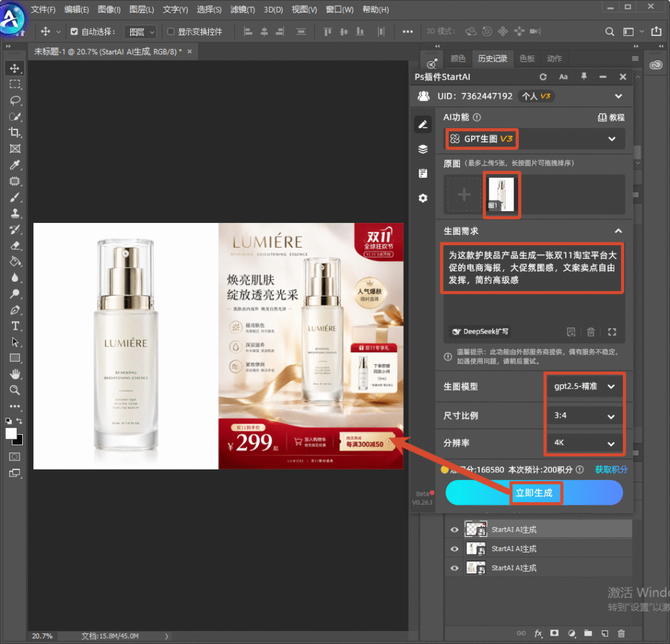Click the foreground color swatch
Screen dimensions: 670x644
pos(11,433)
